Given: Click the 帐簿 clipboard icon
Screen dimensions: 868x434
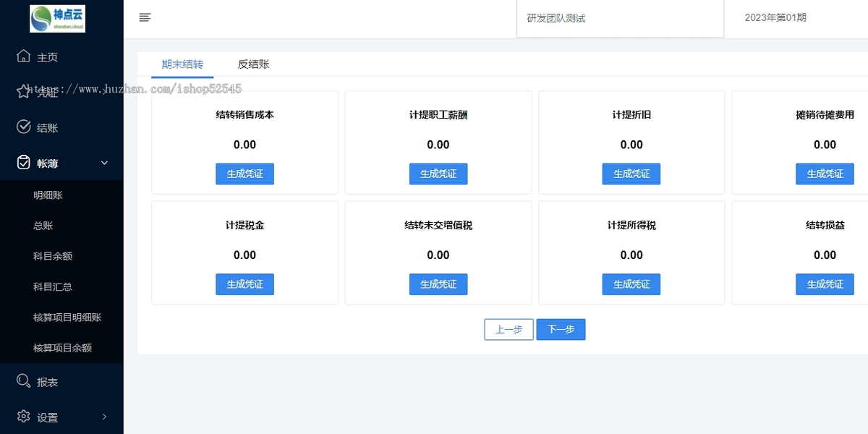Looking at the screenshot, I should point(23,163).
